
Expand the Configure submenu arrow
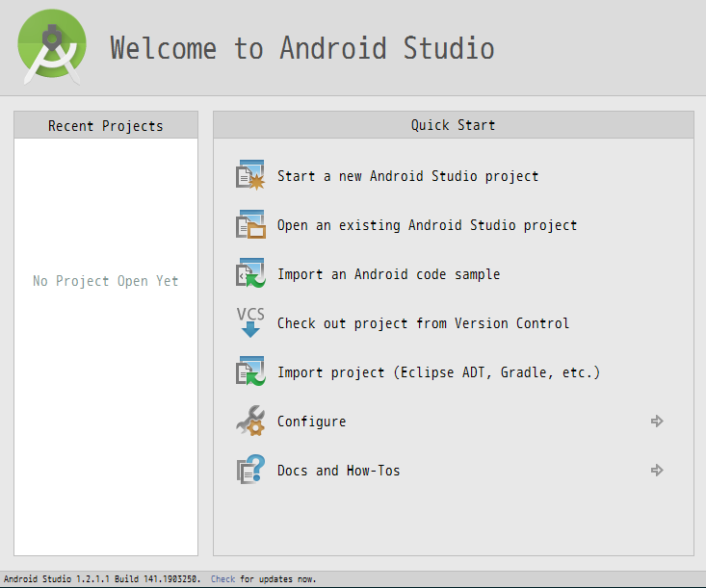(x=657, y=422)
